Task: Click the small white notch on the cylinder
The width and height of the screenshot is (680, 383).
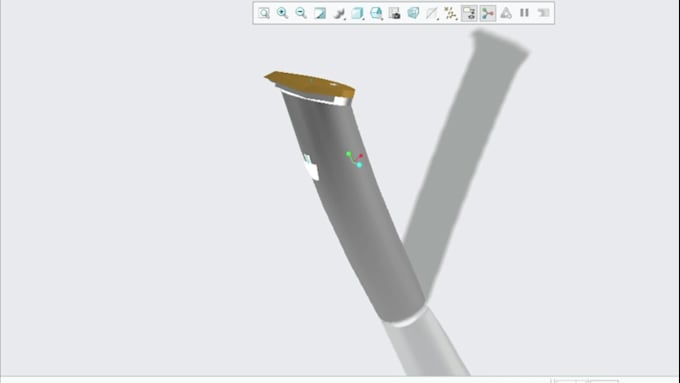Action: tap(311, 167)
